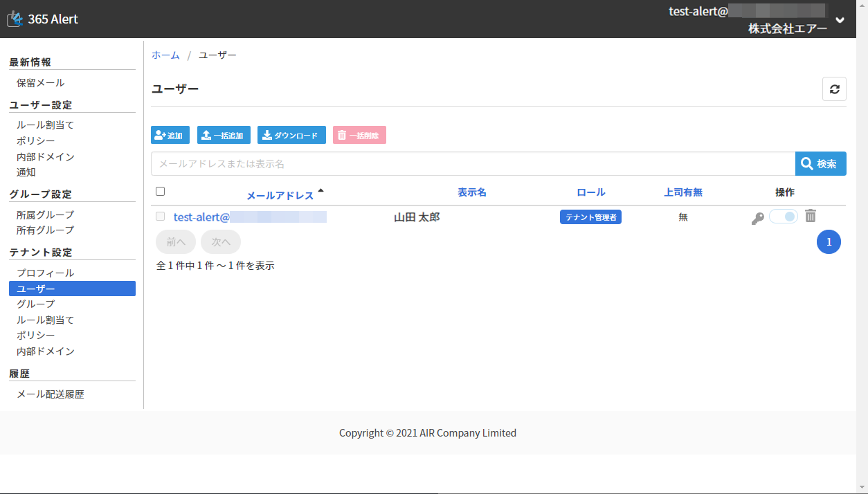The image size is (868, 494).
Task: Check the test-alert user row checkbox
Action: click(161, 217)
